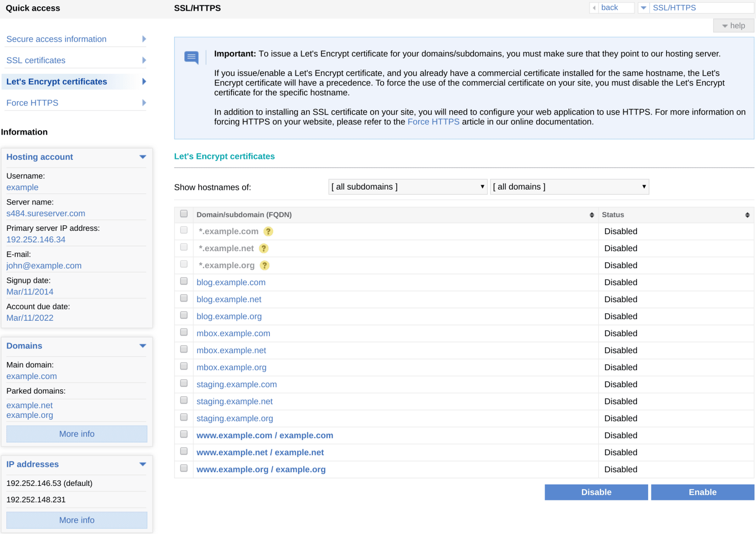Select the staging.example.org checkbox
The width and height of the screenshot is (756, 534).
point(184,417)
